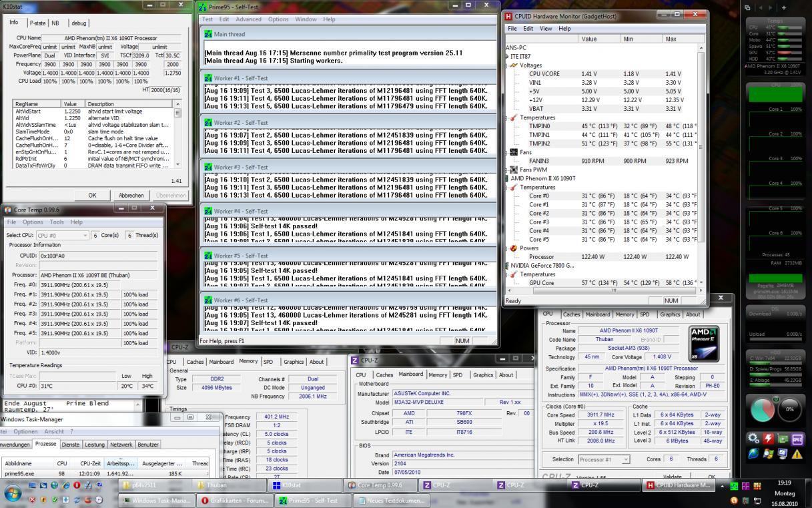Select the CPU VCORE row in Hardware Monitor
The image size is (812, 508).
point(601,74)
